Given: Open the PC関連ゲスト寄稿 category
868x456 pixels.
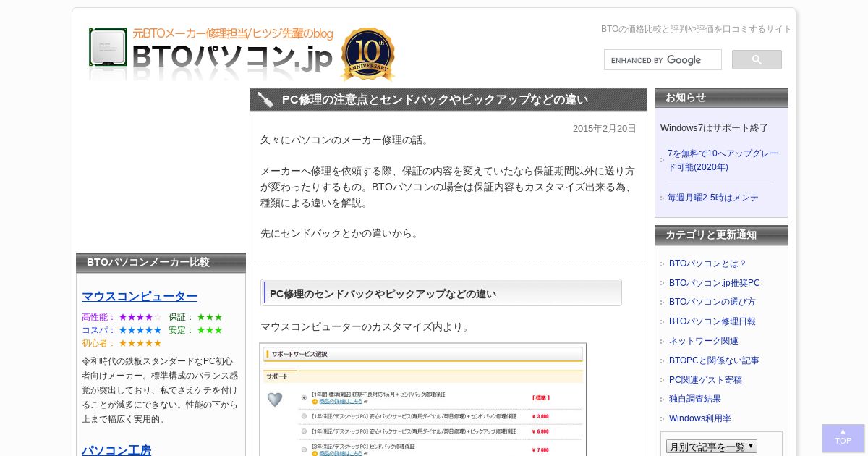Looking at the screenshot, I should click(705, 380).
